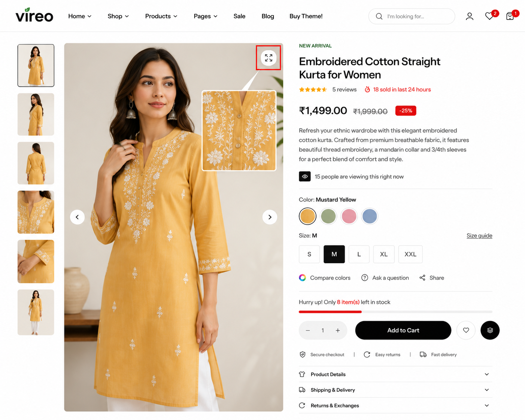Image resolution: width=525 pixels, height=420 pixels.
Task: Open the shopping cart icon
Action: click(x=510, y=16)
